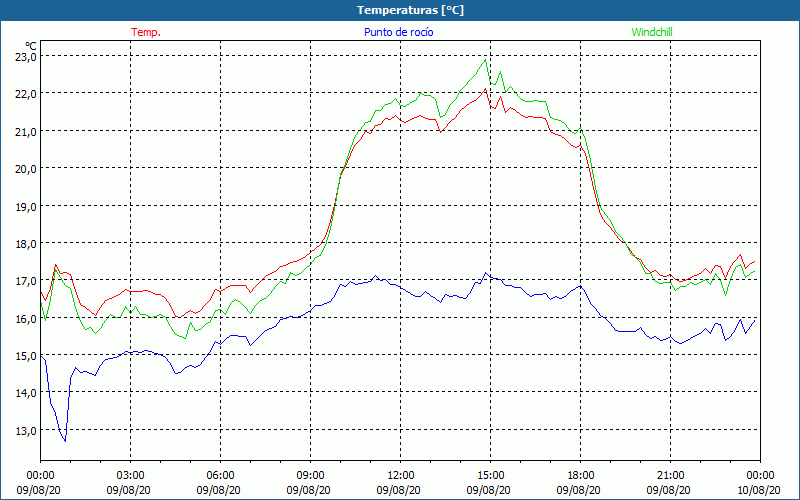Click the 12:00 time axis label

pyautogui.click(x=401, y=476)
